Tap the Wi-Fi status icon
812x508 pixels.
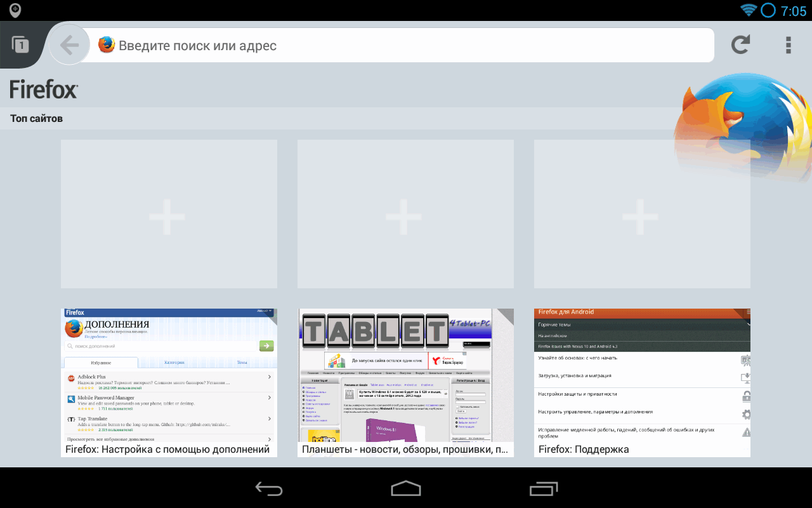pos(749,10)
